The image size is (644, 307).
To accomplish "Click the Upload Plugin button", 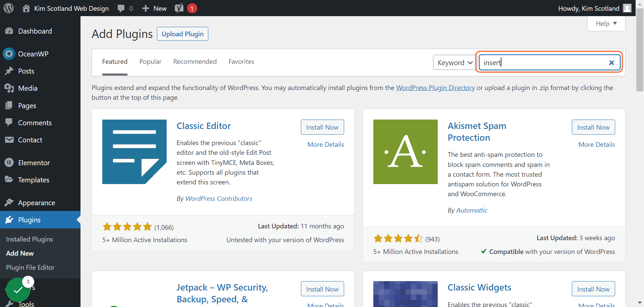I will (182, 34).
